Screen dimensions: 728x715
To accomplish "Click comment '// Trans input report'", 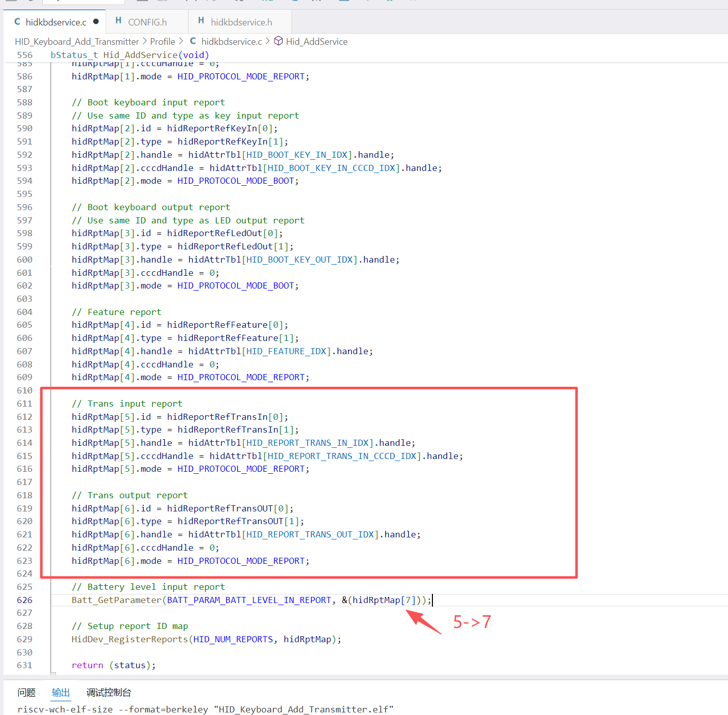I will [x=127, y=404].
